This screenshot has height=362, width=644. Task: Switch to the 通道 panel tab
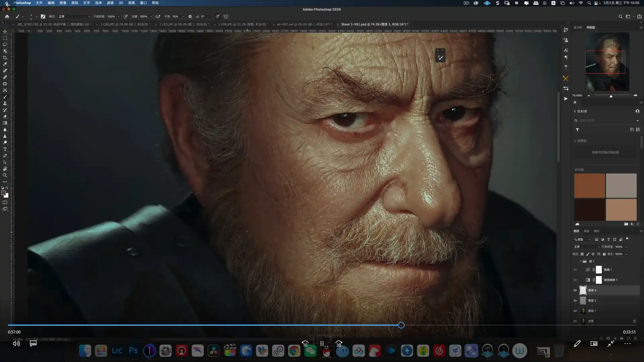click(586, 231)
